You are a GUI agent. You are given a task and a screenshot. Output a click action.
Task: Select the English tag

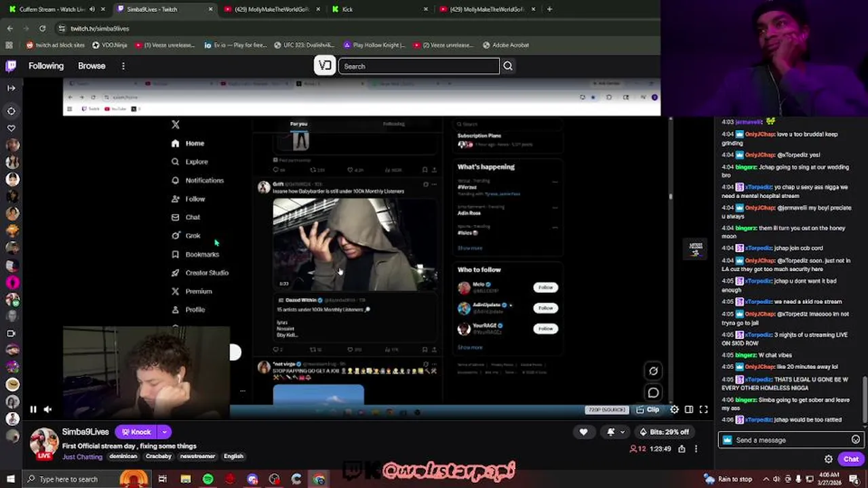(x=233, y=456)
